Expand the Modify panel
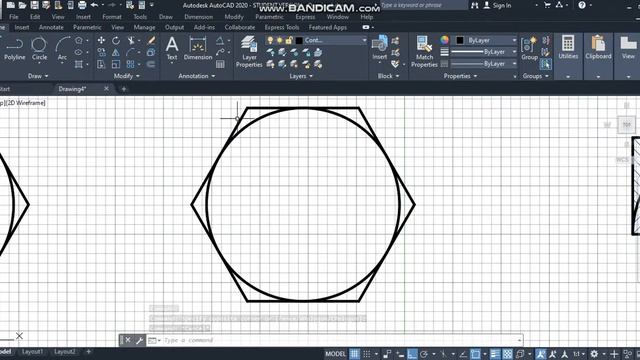Viewport: 640px width, 360px height. click(127, 76)
